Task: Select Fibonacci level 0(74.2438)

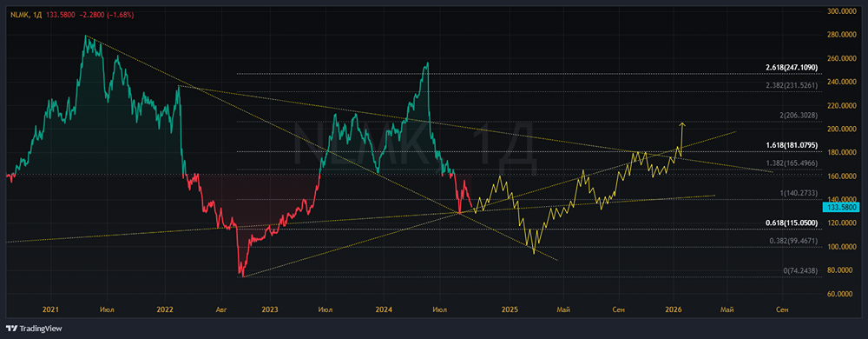Action: [801, 271]
